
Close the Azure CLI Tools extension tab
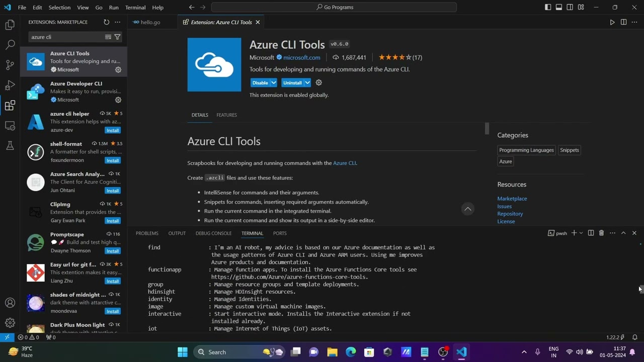pyautogui.click(x=258, y=22)
